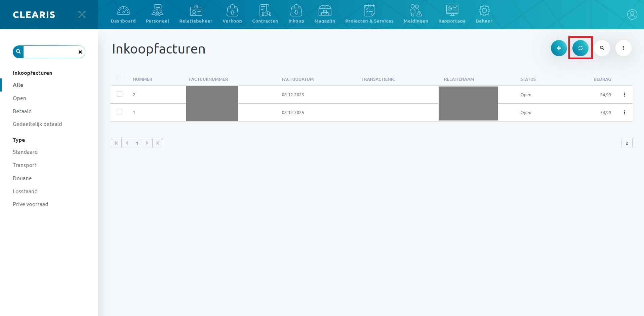The width and height of the screenshot is (644, 316).
Task: Click in the sidebar search input field
Action: coord(50,52)
